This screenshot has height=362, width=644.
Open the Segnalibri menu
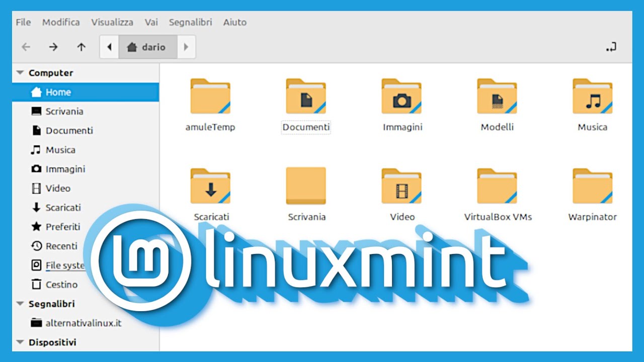tap(191, 22)
